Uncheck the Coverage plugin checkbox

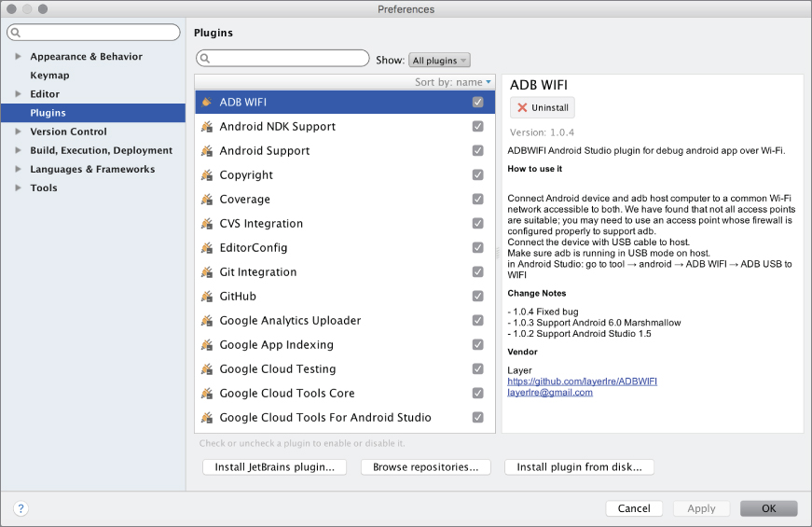click(x=478, y=199)
